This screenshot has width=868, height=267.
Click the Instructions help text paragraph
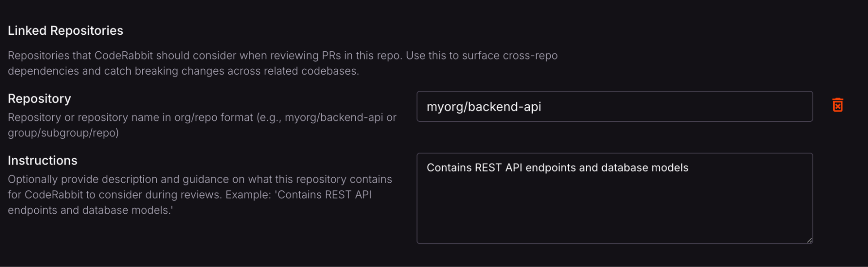point(200,195)
